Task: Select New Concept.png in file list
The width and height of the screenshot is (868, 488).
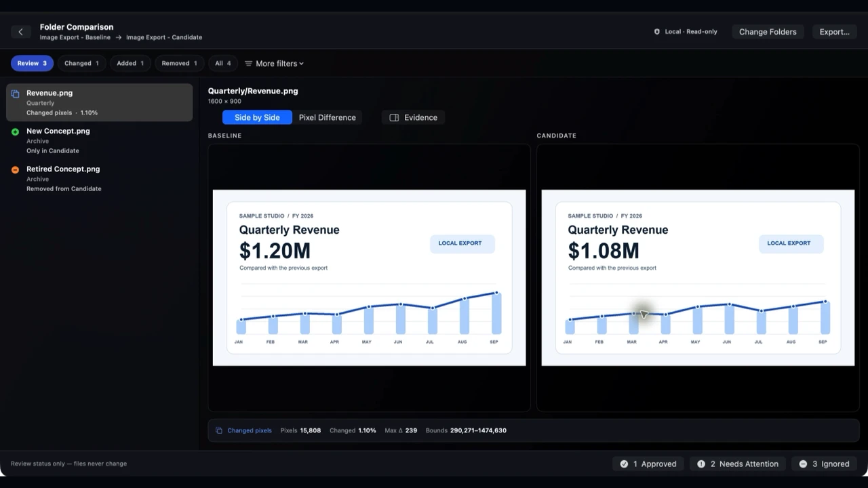Action: tap(100, 140)
